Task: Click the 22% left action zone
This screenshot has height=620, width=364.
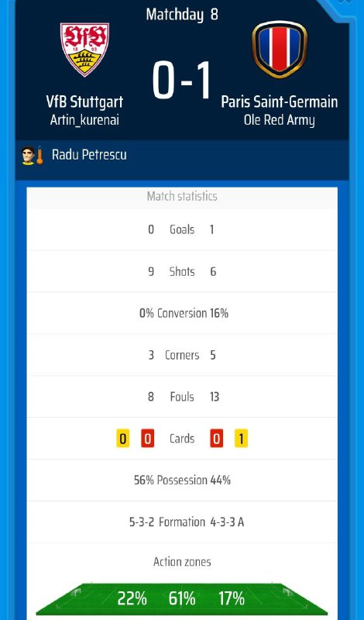Action: pos(132,598)
